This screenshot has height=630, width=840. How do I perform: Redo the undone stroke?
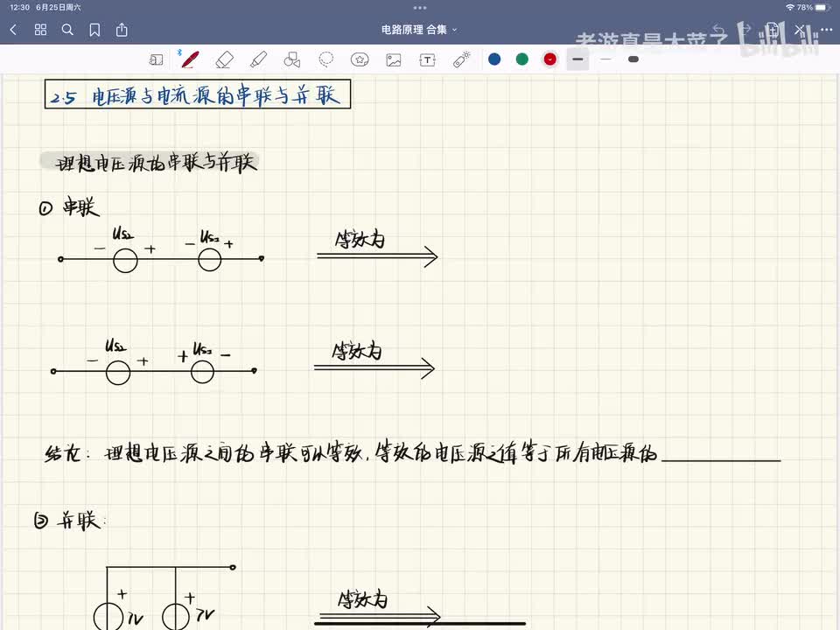745,30
